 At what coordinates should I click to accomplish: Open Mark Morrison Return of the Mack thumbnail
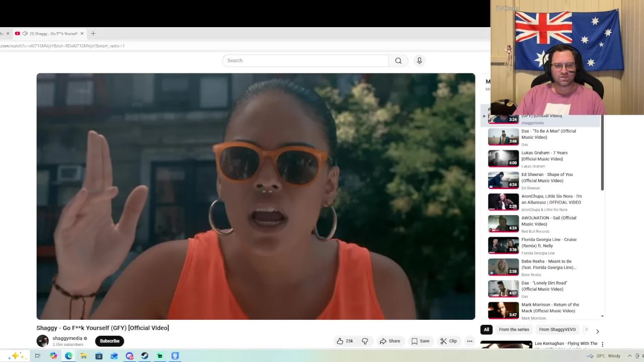pyautogui.click(x=503, y=310)
